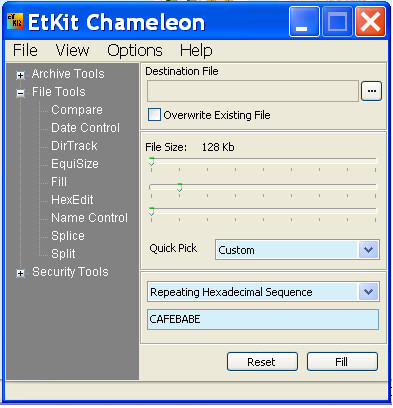Expand the Archive Tools tree node

click(x=20, y=75)
